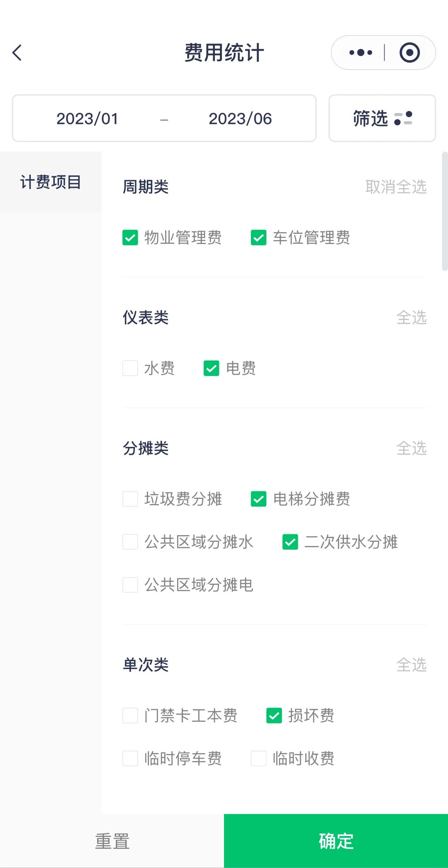Go back using the left arrow

tap(17, 53)
